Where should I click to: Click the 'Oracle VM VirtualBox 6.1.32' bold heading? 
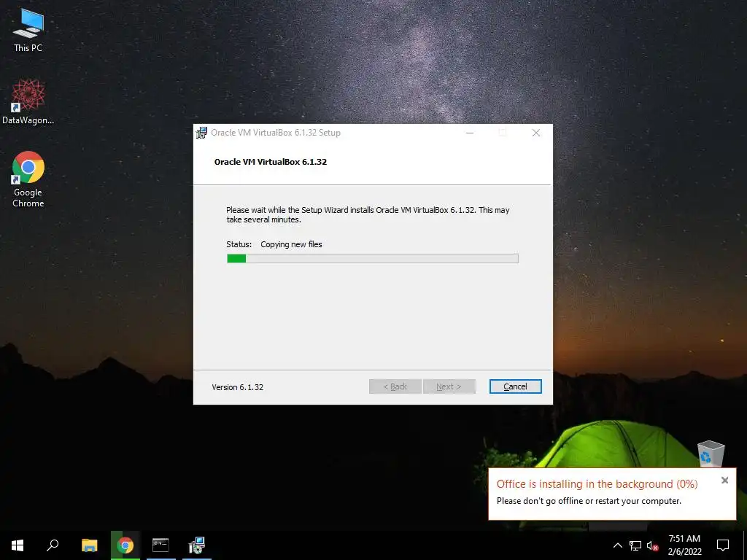click(271, 162)
